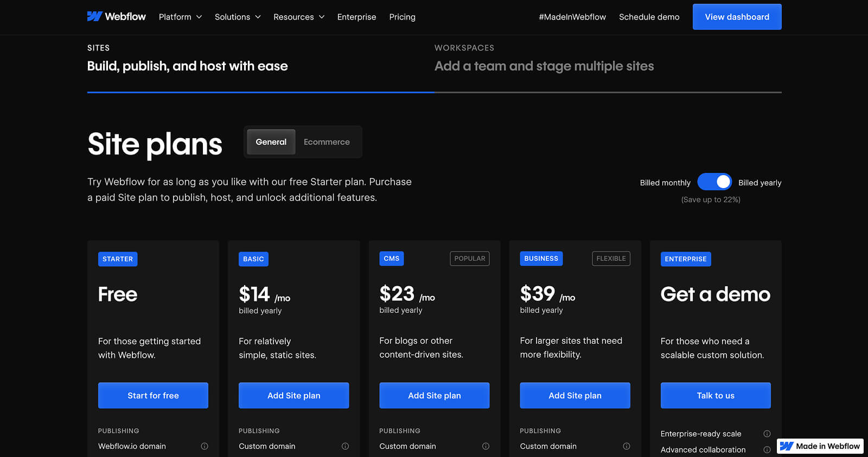Click the Start for free button

pyautogui.click(x=153, y=395)
